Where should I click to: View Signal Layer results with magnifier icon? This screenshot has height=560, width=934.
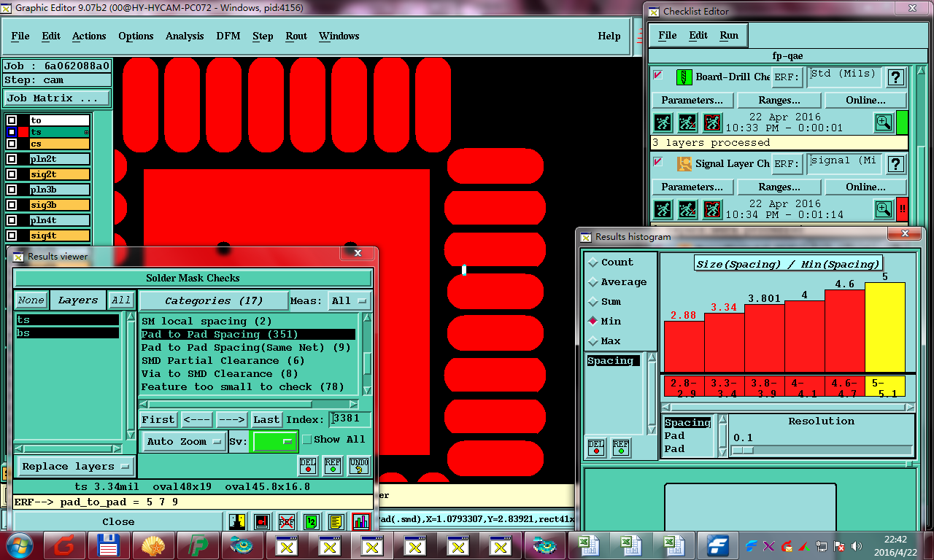[884, 209]
